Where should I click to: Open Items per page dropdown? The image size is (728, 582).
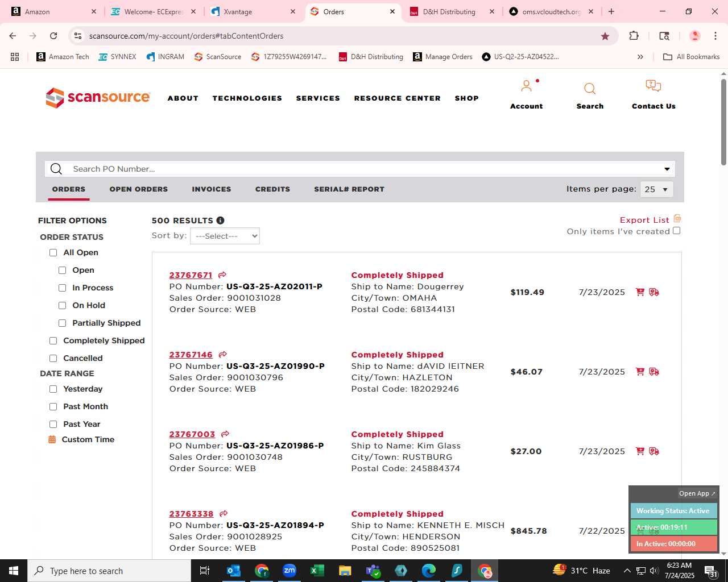[x=657, y=189]
